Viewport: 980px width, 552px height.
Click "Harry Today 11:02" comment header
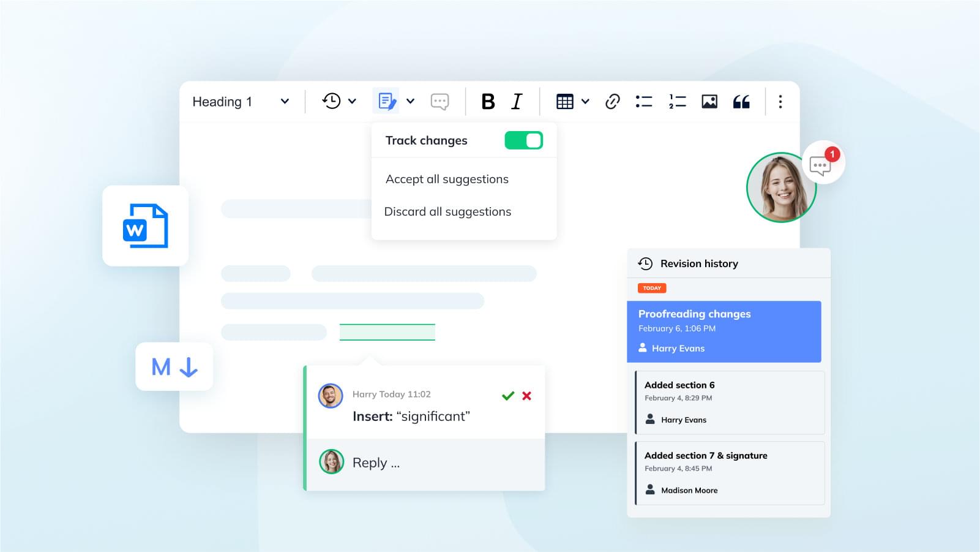point(392,394)
